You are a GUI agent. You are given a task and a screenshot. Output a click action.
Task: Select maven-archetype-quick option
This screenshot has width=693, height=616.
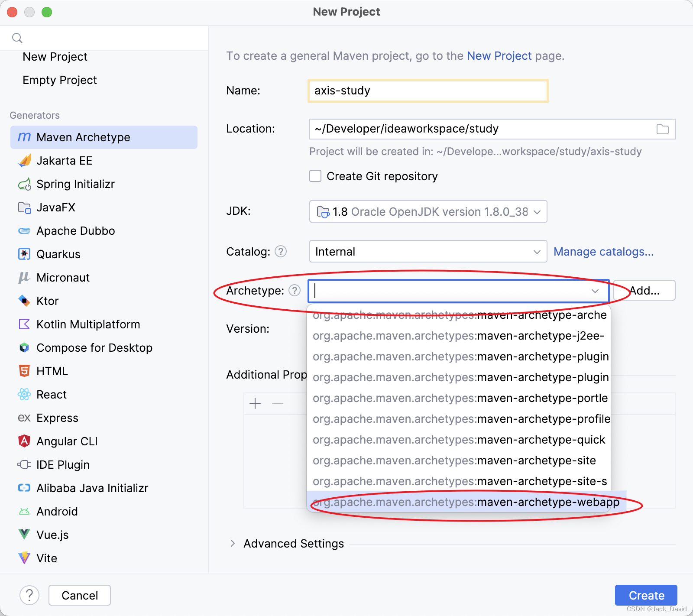coord(458,439)
